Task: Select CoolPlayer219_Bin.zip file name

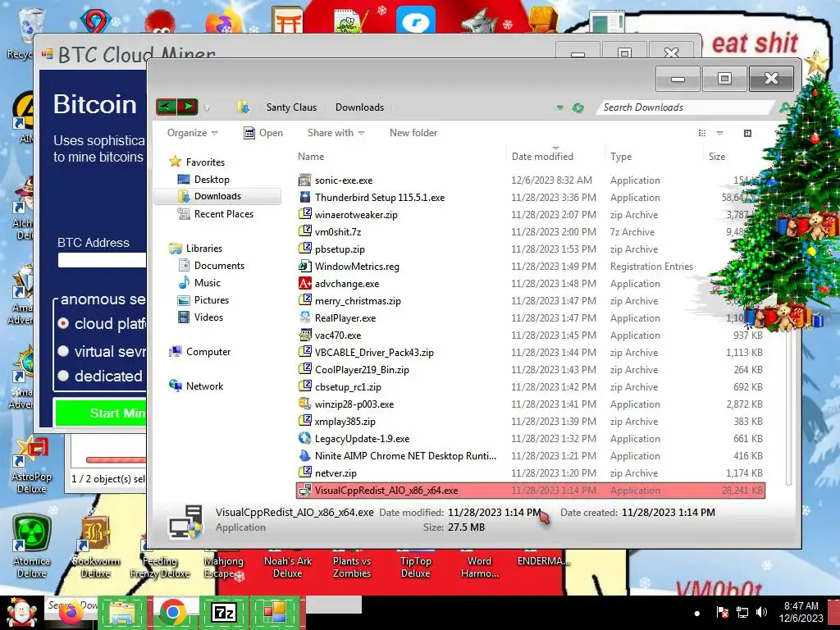Action: (x=362, y=370)
